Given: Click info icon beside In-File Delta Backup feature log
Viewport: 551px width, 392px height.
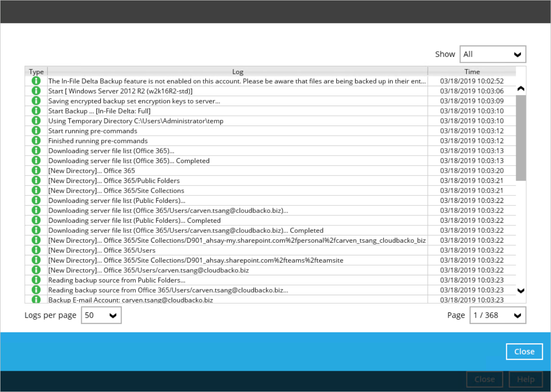Looking at the screenshot, I should click(x=36, y=81).
